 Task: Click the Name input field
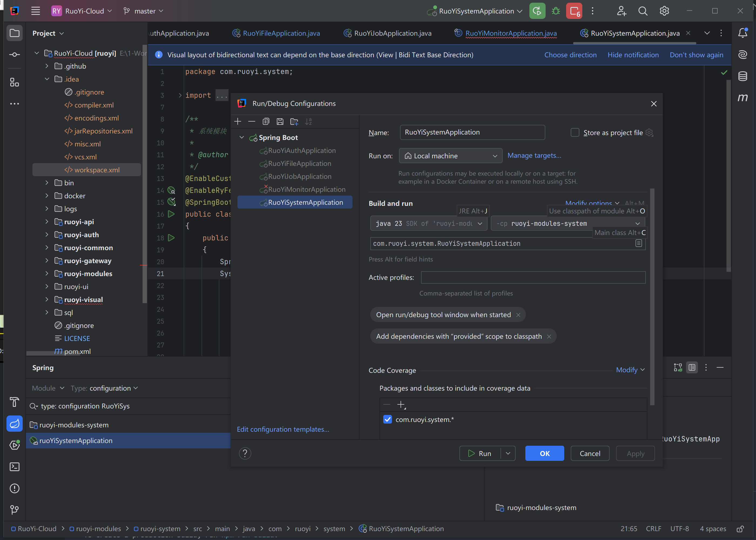coord(472,132)
